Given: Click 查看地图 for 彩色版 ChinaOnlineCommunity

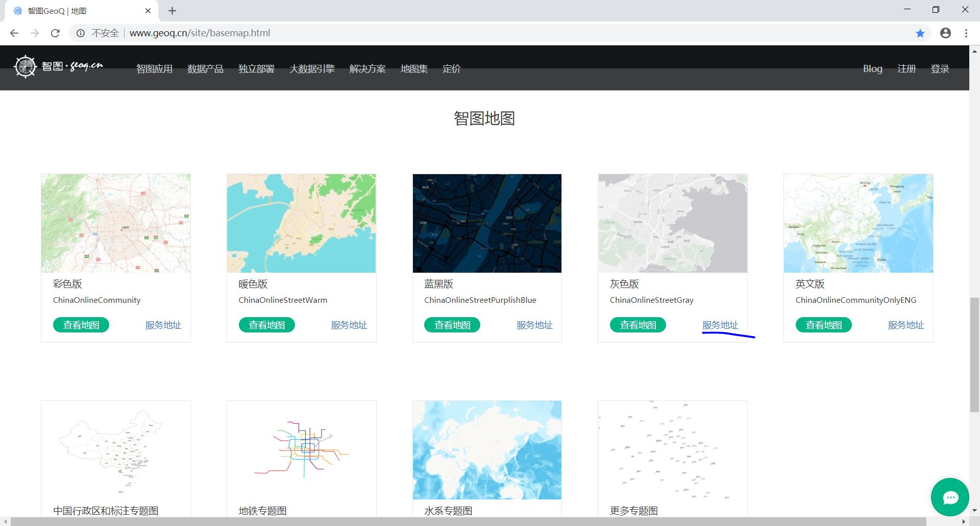Looking at the screenshot, I should tap(81, 325).
